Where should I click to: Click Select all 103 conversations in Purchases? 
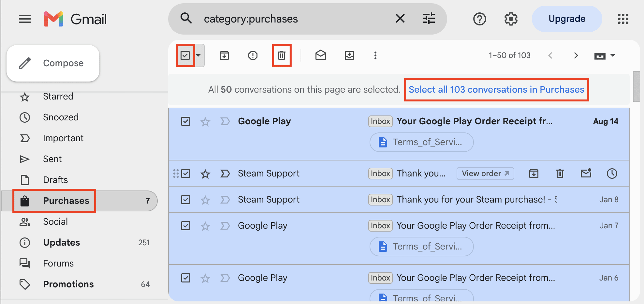click(x=496, y=90)
